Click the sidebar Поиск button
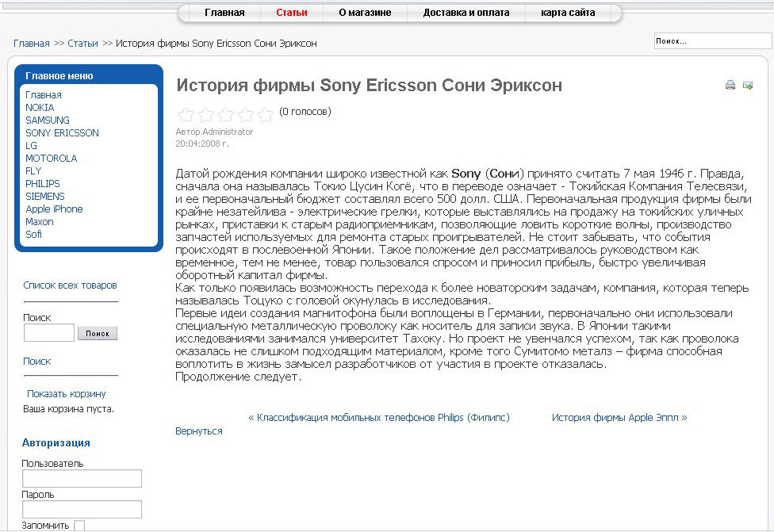Image resolution: width=774 pixels, height=532 pixels. coord(98,334)
